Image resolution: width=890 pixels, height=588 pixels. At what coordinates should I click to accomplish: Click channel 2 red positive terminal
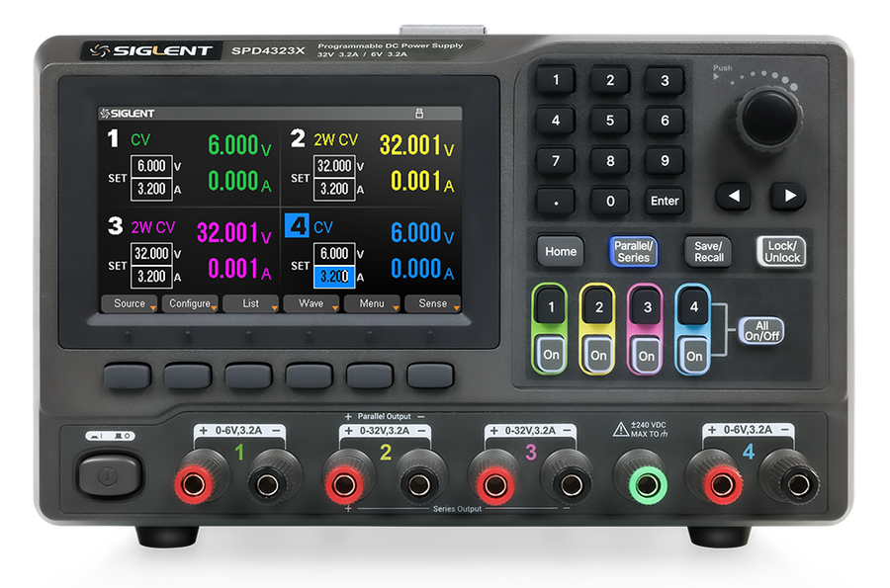click(344, 485)
